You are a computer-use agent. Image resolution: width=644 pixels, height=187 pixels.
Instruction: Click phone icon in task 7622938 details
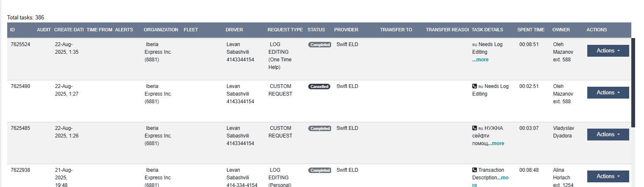pyautogui.click(x=475, y=170)
